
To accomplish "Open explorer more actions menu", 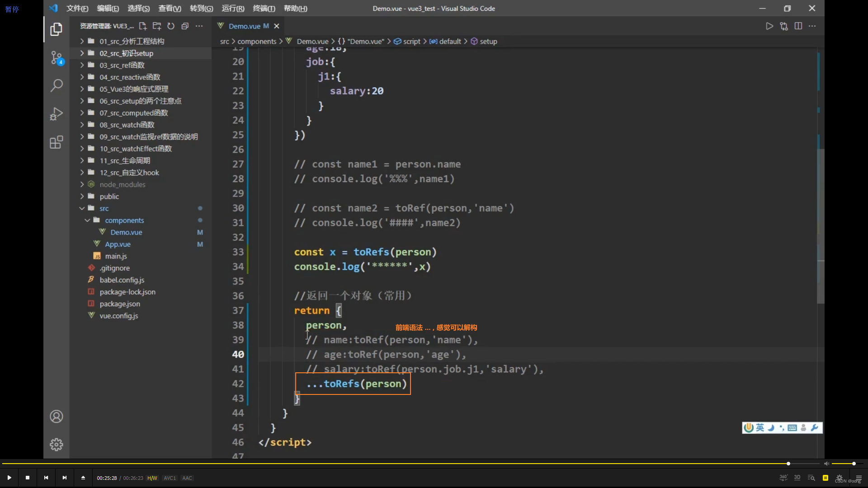I will [199, 26].
